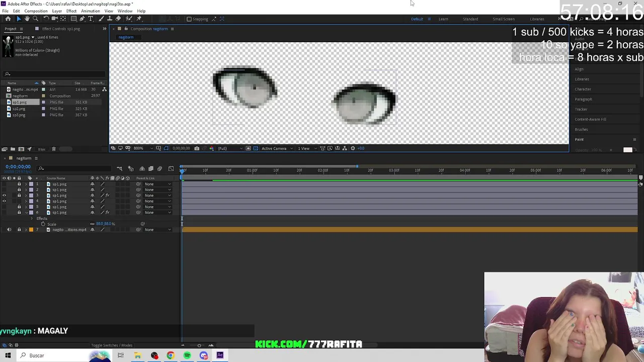
Task: Show layer 1 sp1.png video
Action: tap(4, 184)
